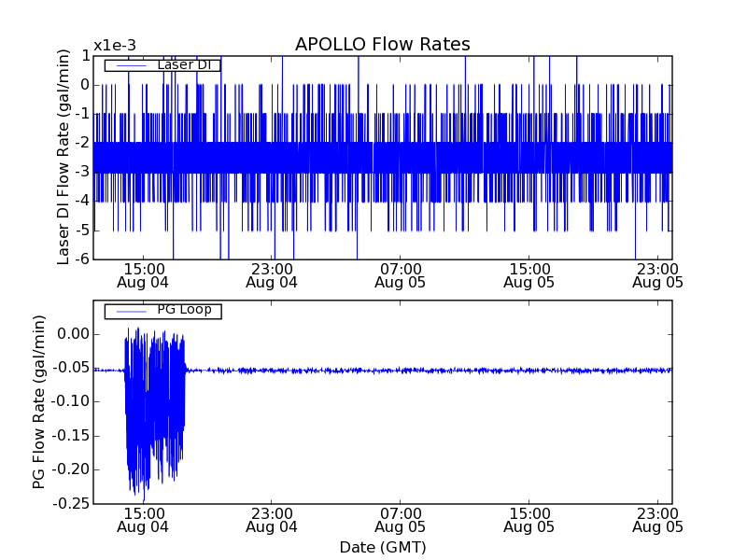Click the x1e-3 scale multiplier label
Image resolution: width=747 pixels, height=560 pixels.
click(115, 46)
